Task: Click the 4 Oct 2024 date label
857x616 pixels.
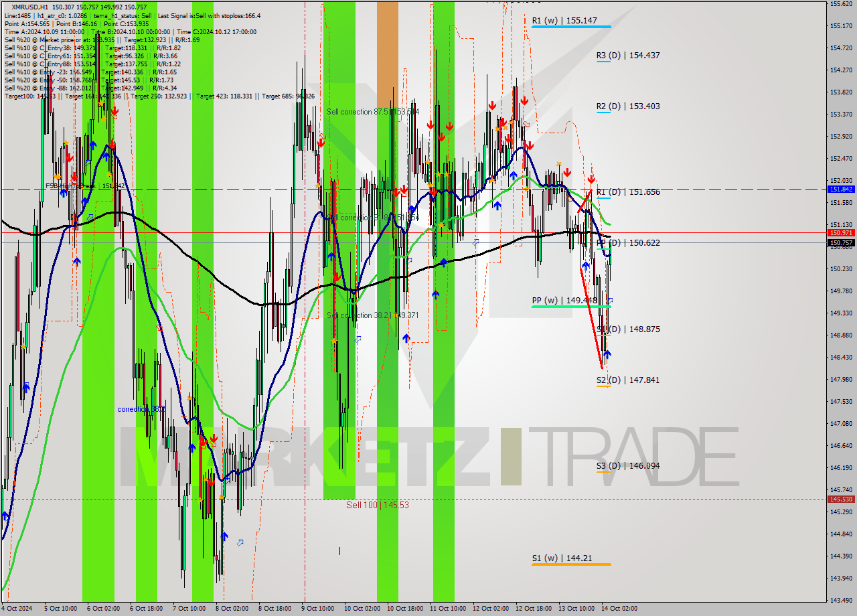Action: [x=16, y=609]
